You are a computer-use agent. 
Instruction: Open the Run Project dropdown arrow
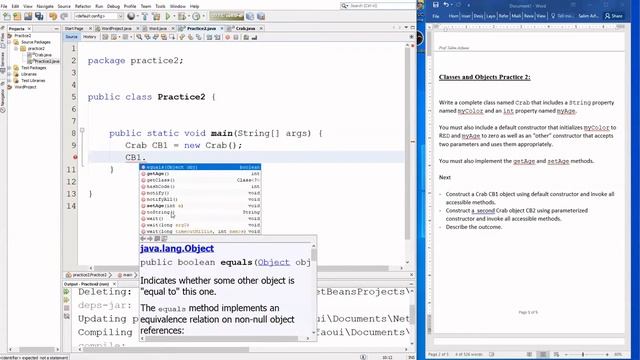173,16
